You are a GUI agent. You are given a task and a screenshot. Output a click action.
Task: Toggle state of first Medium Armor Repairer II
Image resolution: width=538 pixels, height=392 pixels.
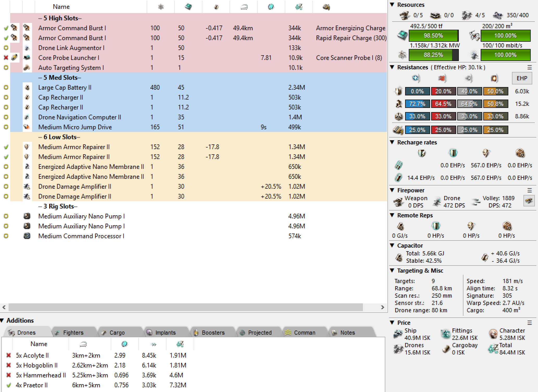[x=6, y=147]
